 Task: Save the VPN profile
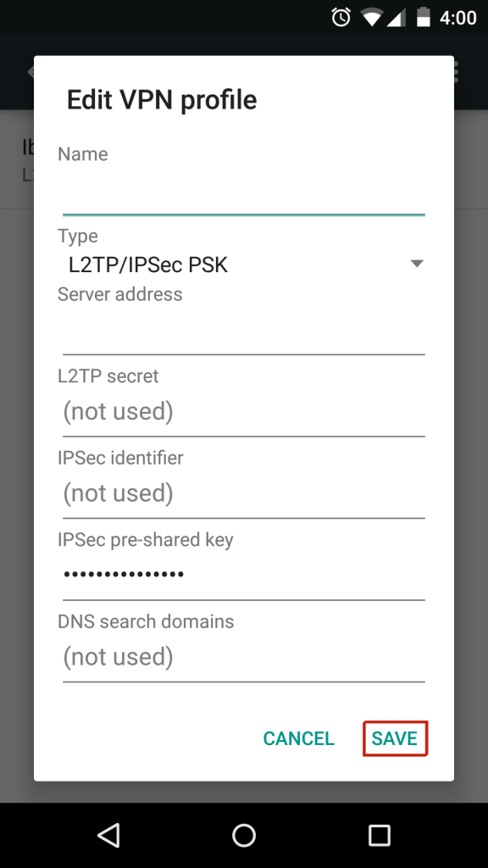[395, 738]
